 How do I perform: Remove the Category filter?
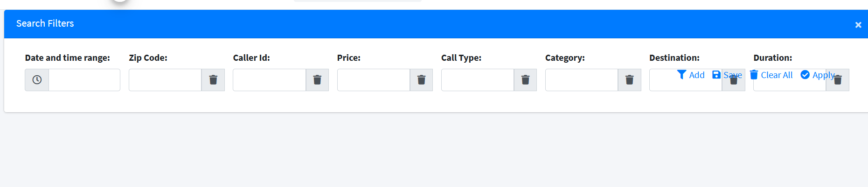629,80
